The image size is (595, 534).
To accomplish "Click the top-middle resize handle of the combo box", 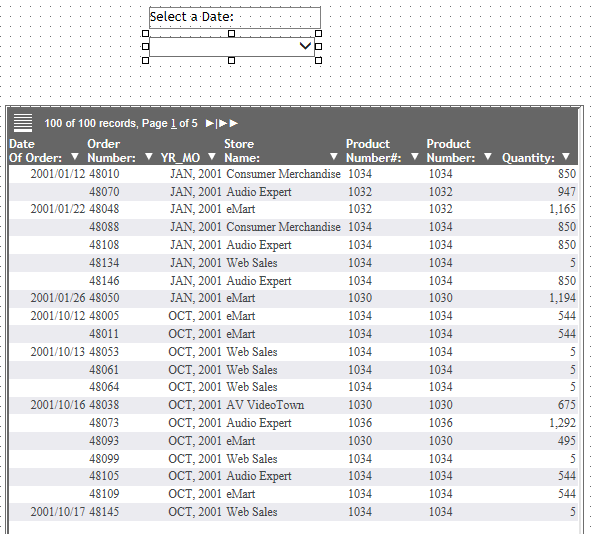I will [231, 33].
